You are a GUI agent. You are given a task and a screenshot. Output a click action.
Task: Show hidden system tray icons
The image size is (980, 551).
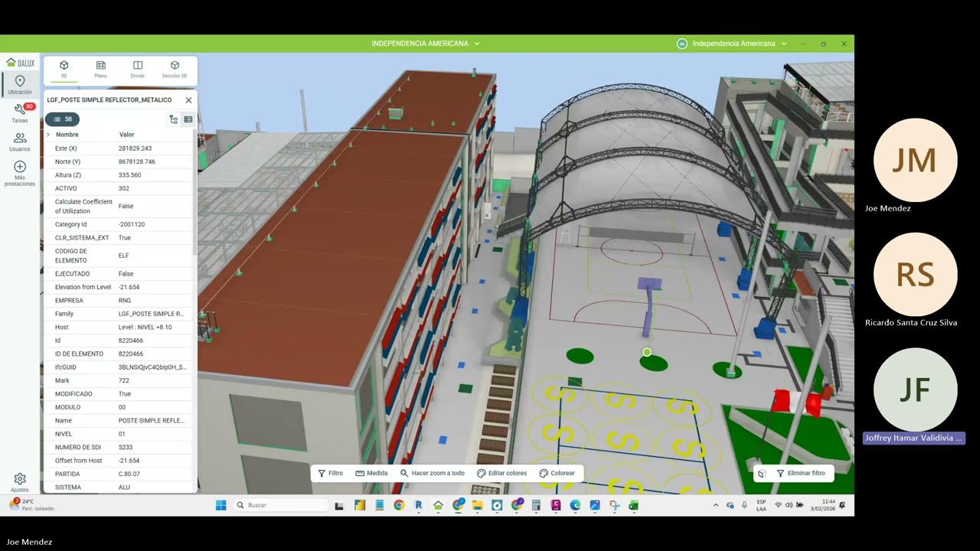click(716, 505)
